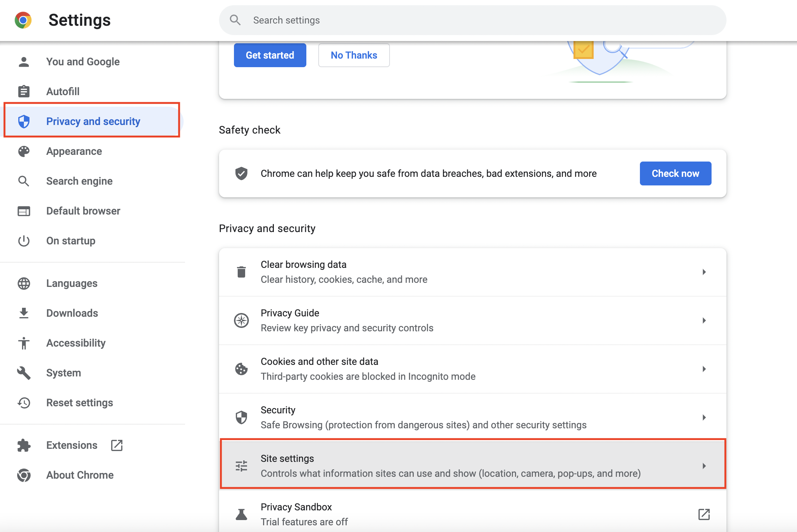This screenshot has width=797, height=532.
Task: Click the Chrome icon beside About Chrome
Action: (x=24, y=475)
